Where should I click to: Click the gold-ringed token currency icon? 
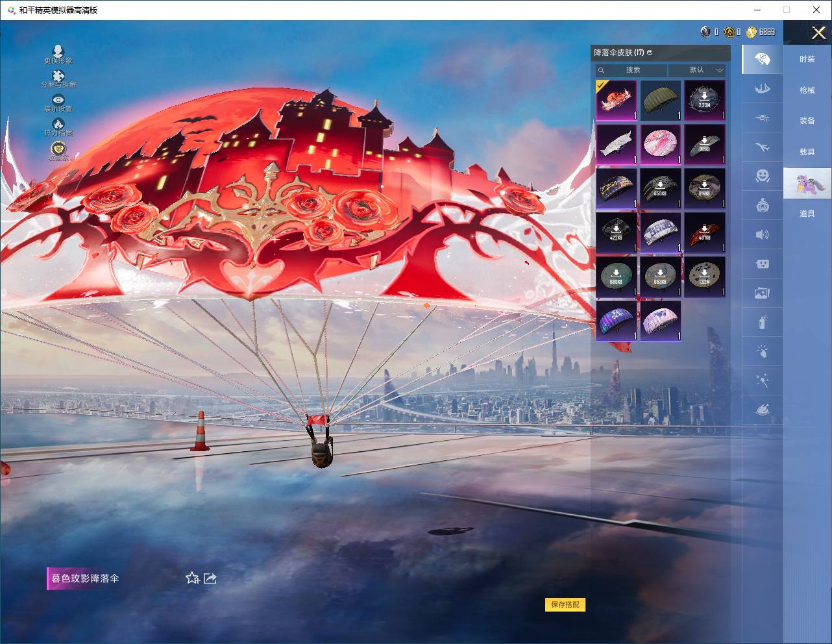(729, 32)
